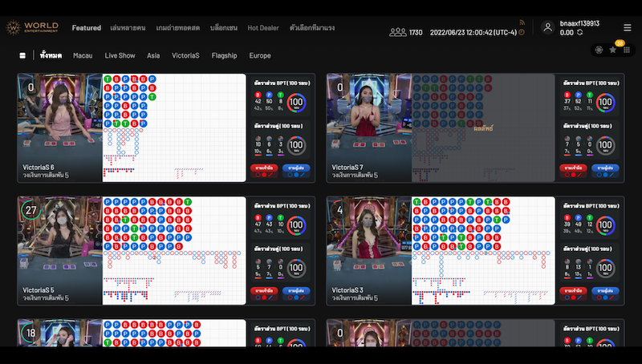Image resolution: width=642 pixels, height=364 pixels.
Task: Select the Macau category tab
Action: point(83,55)
